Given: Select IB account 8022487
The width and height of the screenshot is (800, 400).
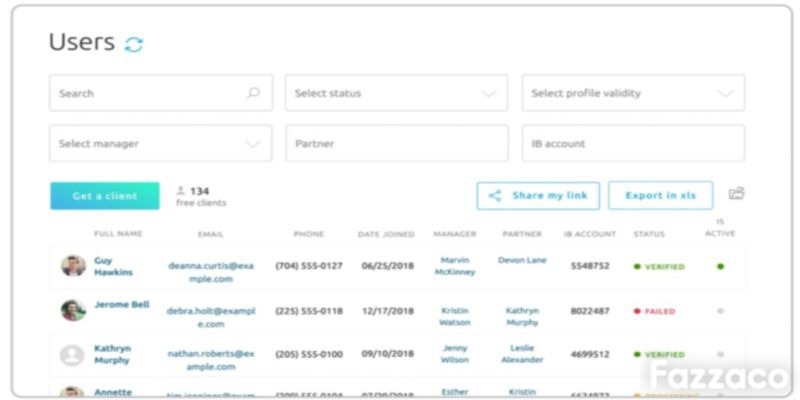Looking at the screenshot, I should tap(590, 311).
